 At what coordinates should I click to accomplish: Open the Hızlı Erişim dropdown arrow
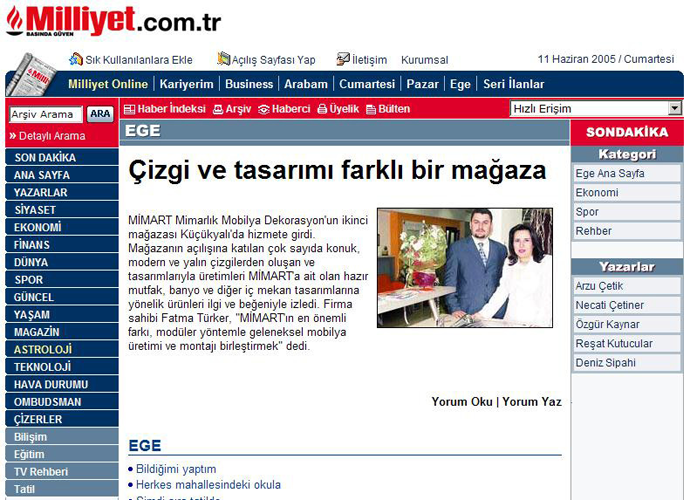pos(674,108)
